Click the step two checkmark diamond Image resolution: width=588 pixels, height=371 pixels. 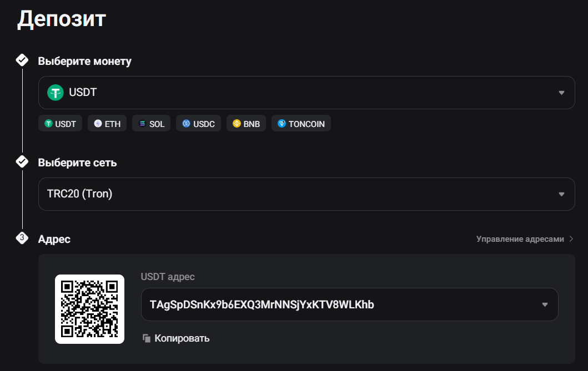click(x=22, y=161)
